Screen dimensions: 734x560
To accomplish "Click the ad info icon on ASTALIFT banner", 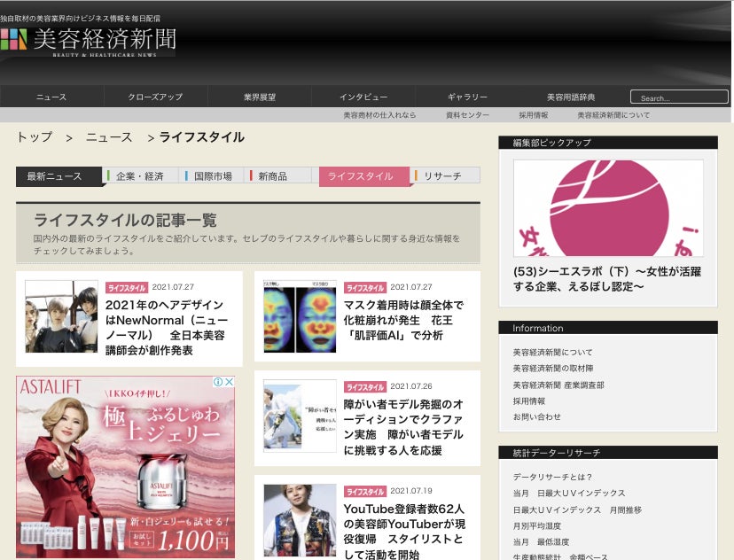I will point(218,382).
